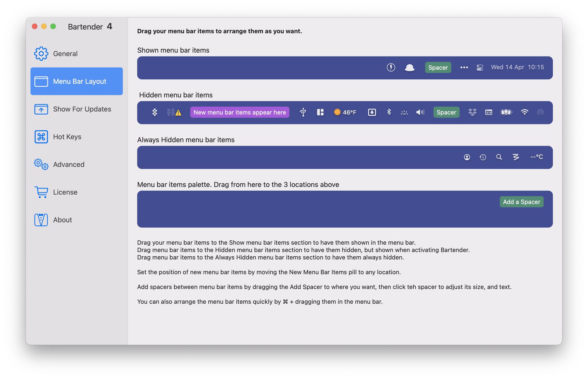The width and height of the screenshot is (588, 379).
Task: Click the ellipsis icon in shown items
Action: click(x=464, y=68)
